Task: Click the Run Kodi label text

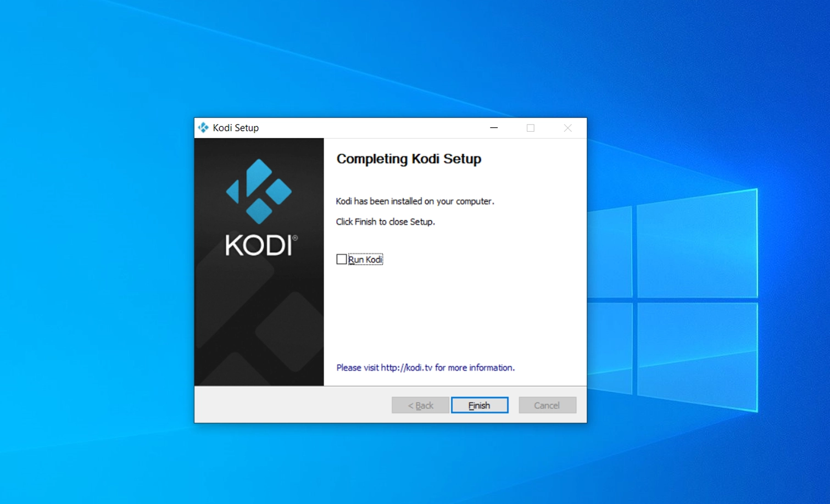Action: coord(365,259)
